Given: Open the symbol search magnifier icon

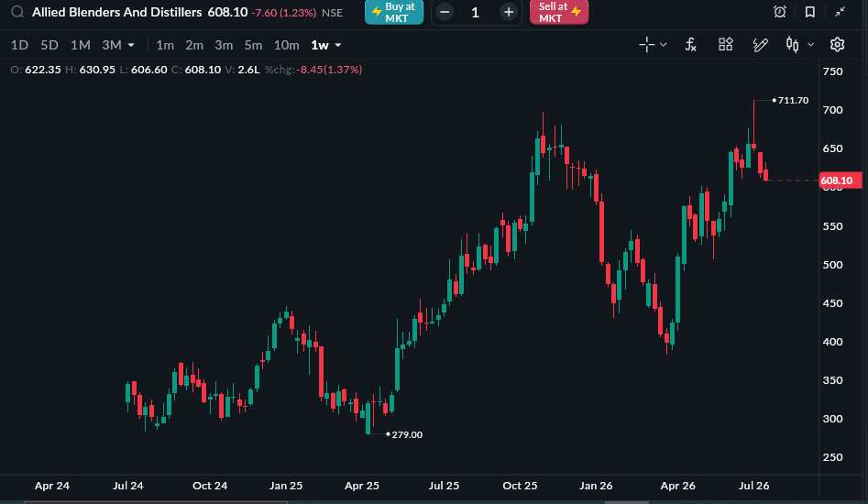Looking at the screenshot, I should point(17,12).
